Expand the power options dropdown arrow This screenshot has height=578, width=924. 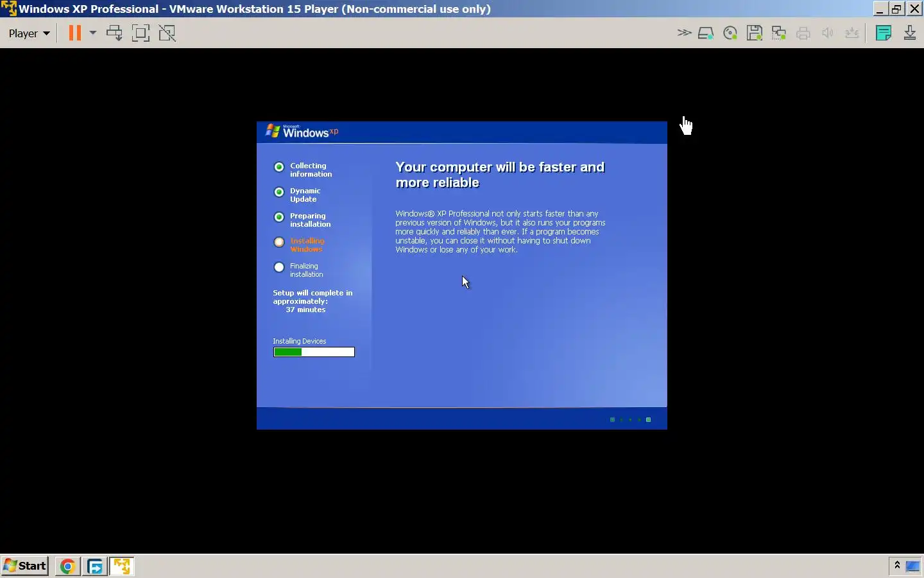pyautogui.click(x=93, y=33)
